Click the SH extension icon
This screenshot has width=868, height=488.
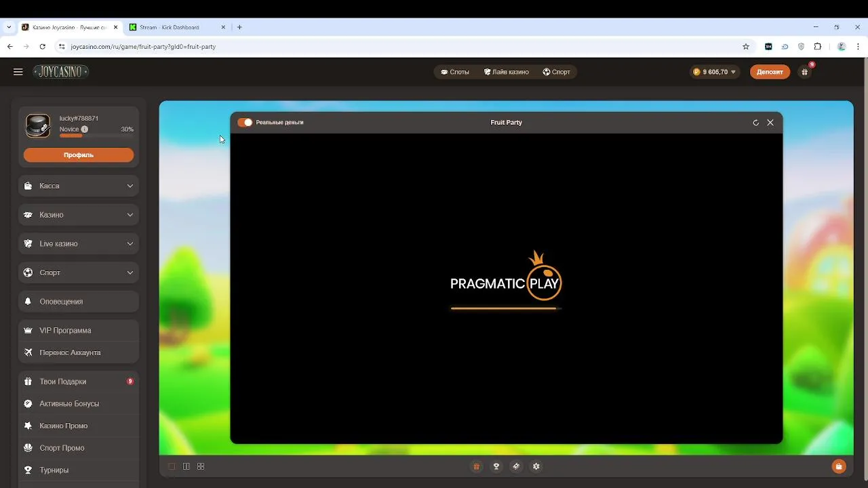(x=768, y=47)
